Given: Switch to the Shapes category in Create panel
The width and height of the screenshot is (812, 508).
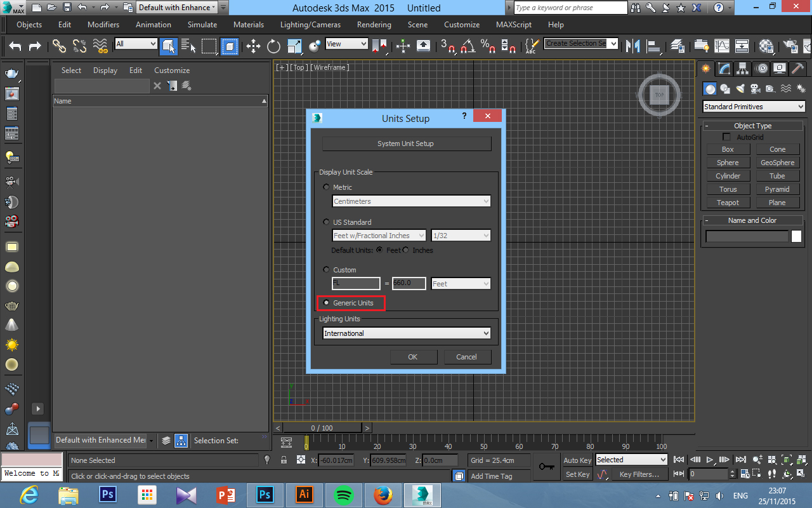Looking at the screenshot, I should coord(724,88).
